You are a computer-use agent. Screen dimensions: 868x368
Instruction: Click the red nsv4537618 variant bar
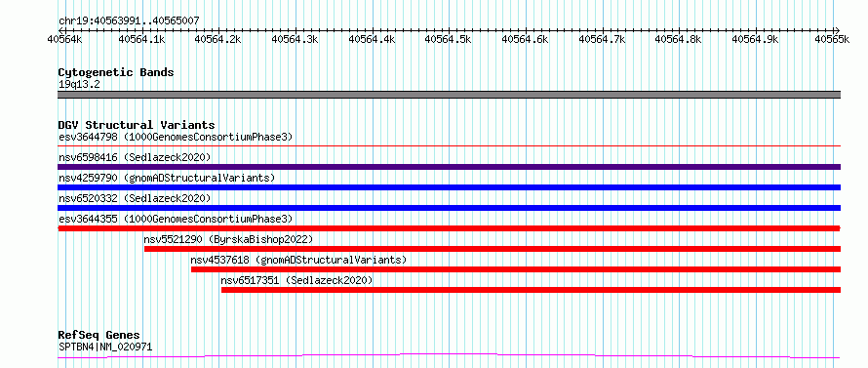[516, 269]
